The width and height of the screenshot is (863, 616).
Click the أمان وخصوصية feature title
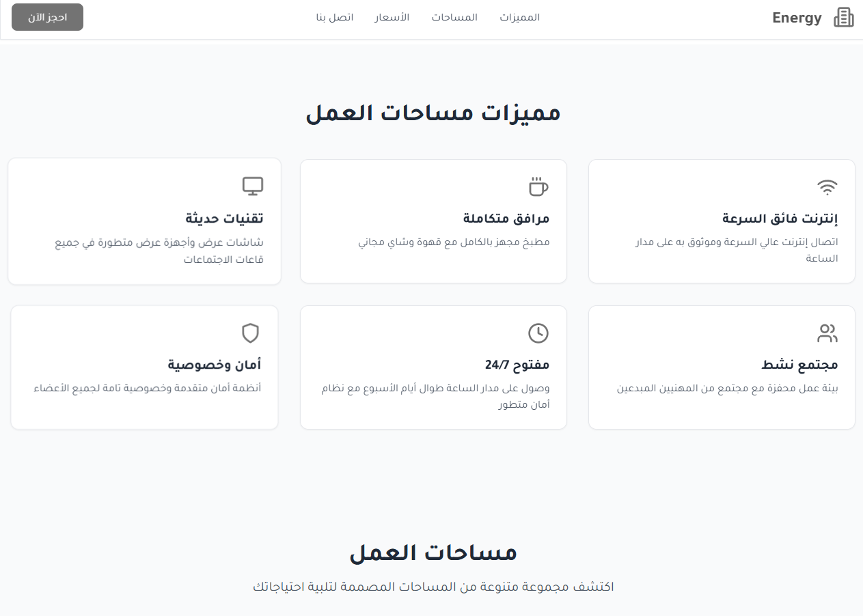click(215, 365)
